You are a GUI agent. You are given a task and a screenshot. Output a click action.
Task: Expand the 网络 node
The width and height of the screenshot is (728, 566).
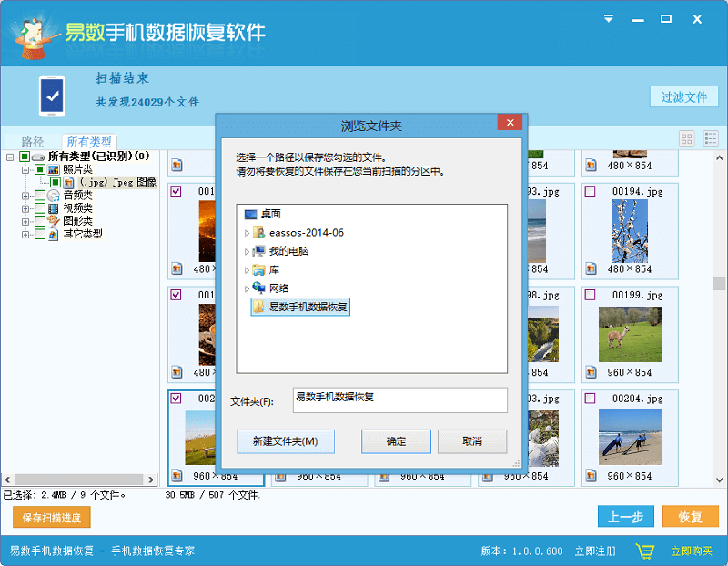click(247, 288)
